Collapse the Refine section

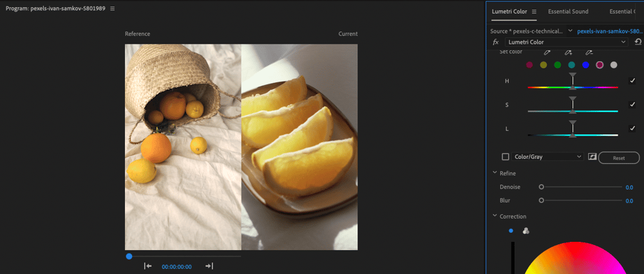(495, 173)
